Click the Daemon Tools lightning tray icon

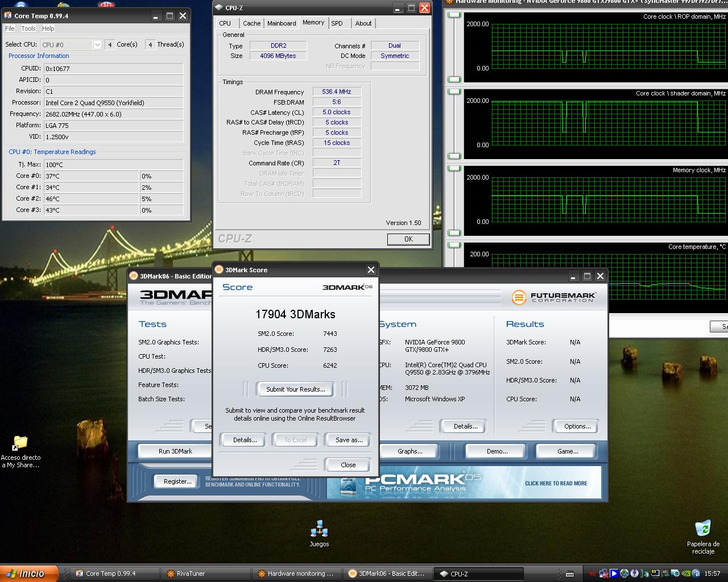(x=635, y=573)
